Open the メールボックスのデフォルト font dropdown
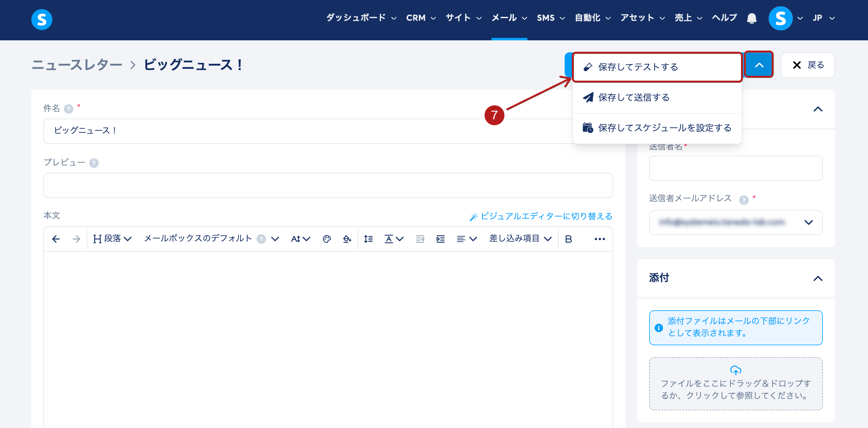Viewport: 868px width, 428px height. point(212,239)
